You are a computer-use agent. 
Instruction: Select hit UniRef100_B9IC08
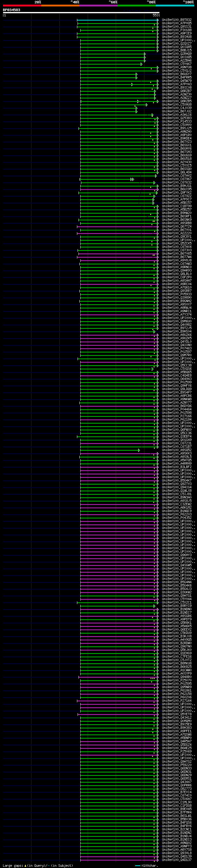click(x=176, y=88)
